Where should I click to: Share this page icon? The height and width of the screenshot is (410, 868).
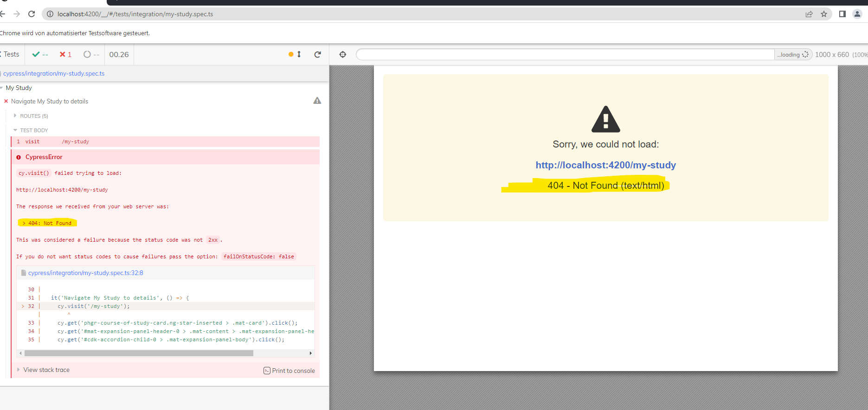[x=809, y=14]
